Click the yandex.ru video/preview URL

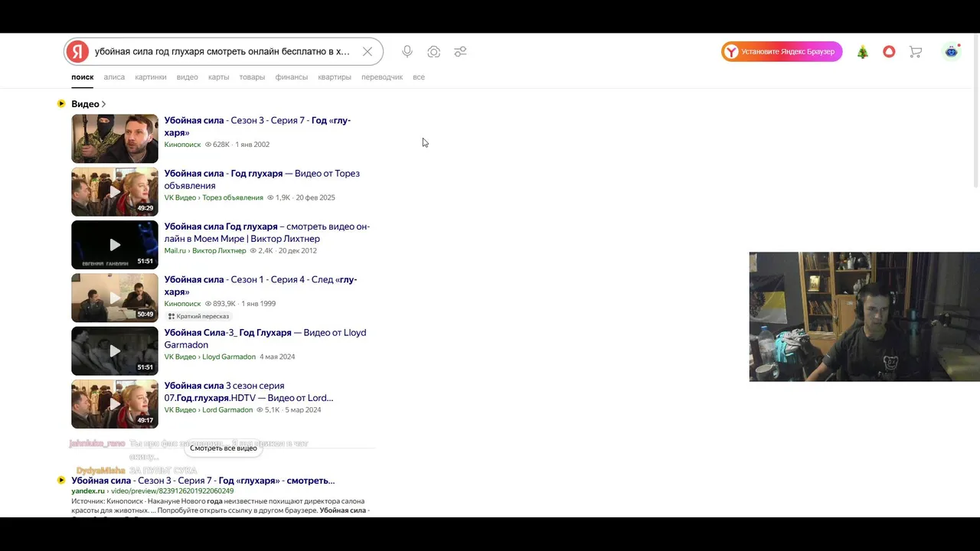pyautogui.click(x=152, y=491)
